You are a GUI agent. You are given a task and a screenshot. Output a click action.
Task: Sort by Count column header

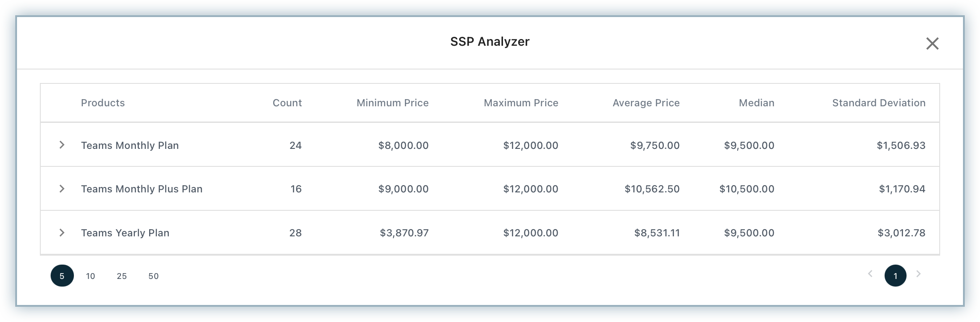(x=287, y=103)
